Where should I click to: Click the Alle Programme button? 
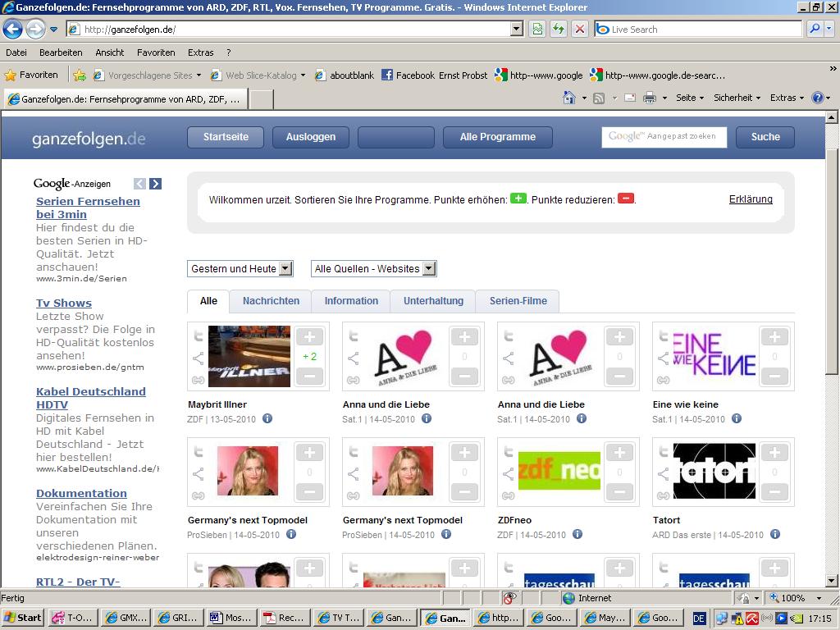pos(498,137)
